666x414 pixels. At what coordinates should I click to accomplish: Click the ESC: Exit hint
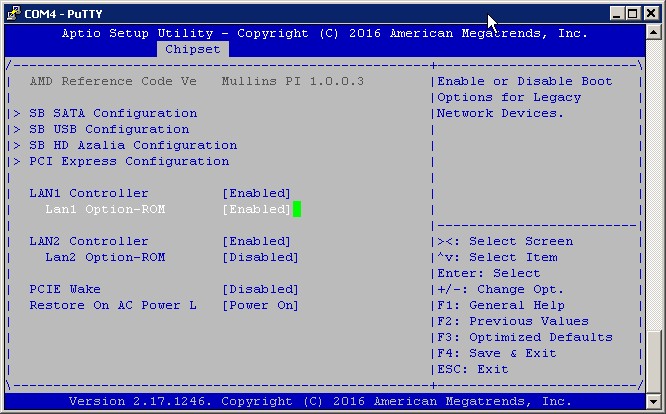click(x=473, y=369)
